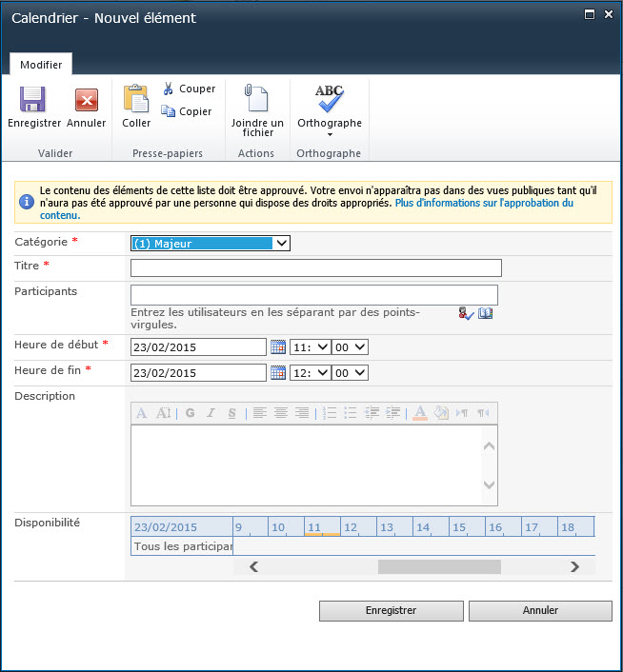Click into the Titre text field
The width and height of the screenshot is (623, 672).
click(315, 268)
